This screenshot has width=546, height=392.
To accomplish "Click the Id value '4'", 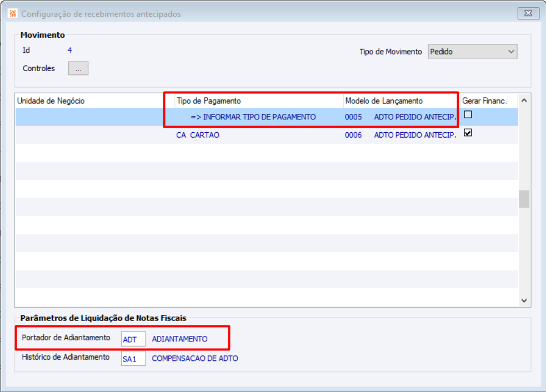I will (x=69, y=51).
